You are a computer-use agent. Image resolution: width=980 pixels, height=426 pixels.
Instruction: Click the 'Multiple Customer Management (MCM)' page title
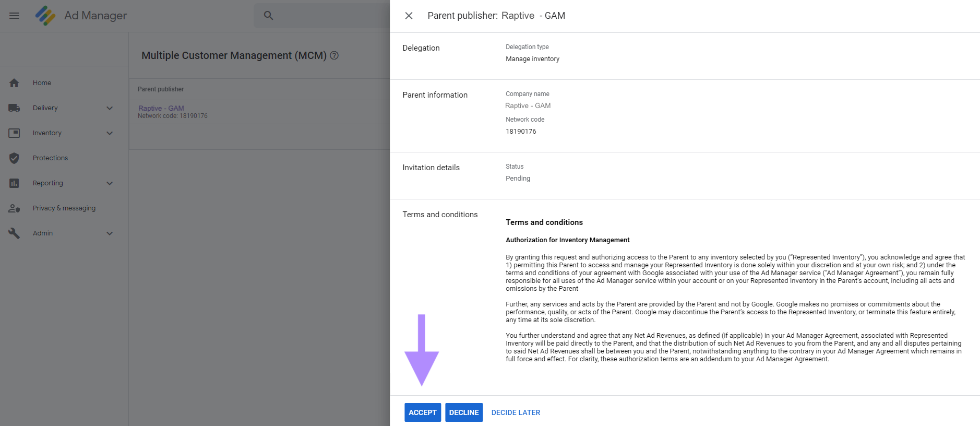[234, 55]
